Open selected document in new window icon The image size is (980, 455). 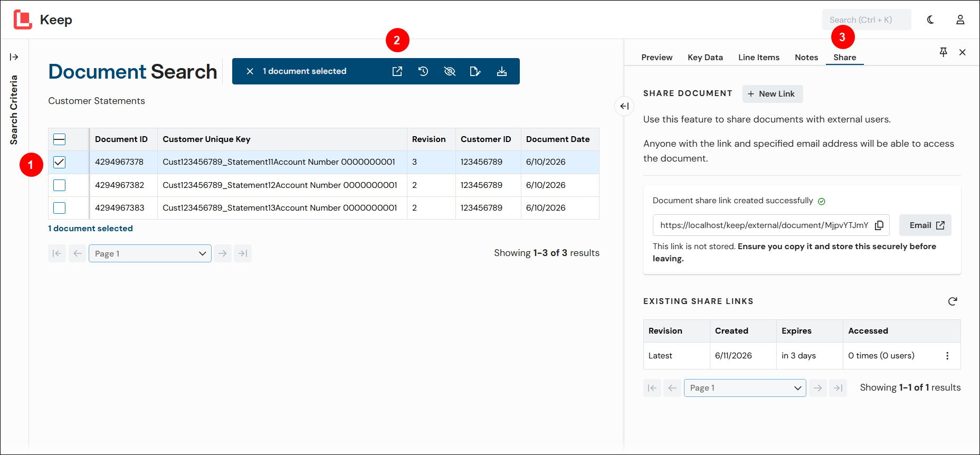click(x=397, y=71)
